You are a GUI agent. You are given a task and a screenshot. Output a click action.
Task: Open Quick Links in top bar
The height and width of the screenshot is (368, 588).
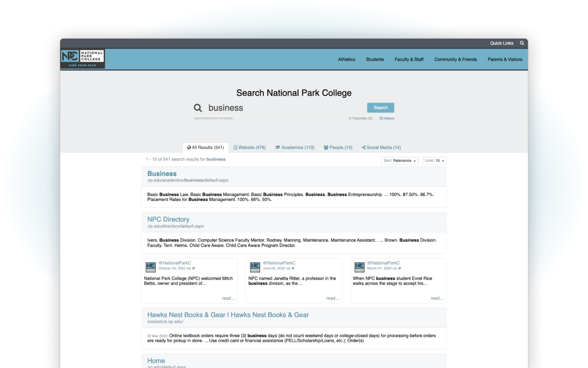click(502, 43)
